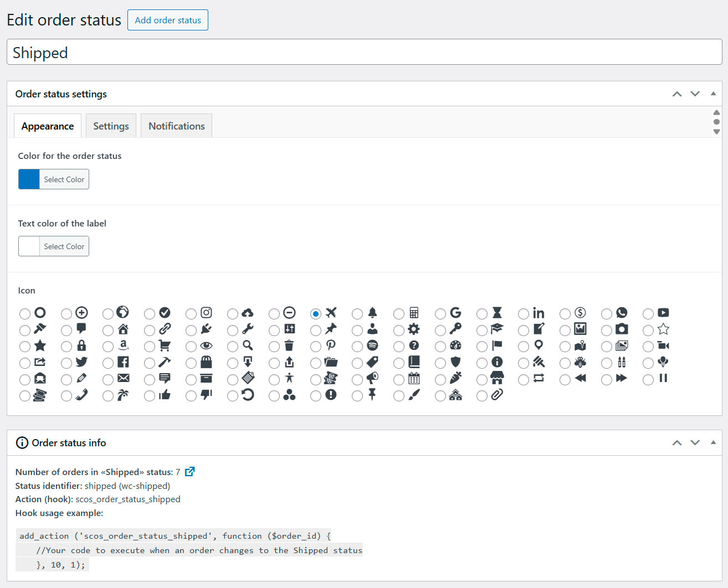Pick the padlock icon radio button
728x588 pixels.
tap(66, 346)
